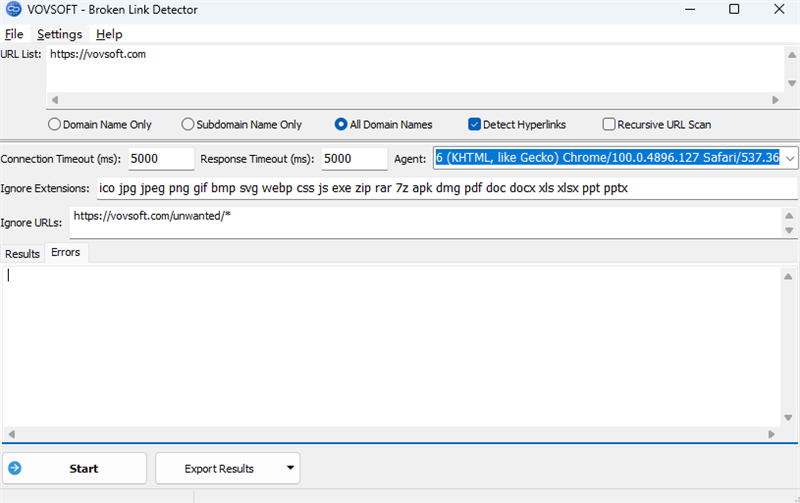Click the Agent user-agent text field

pos(607,158)
